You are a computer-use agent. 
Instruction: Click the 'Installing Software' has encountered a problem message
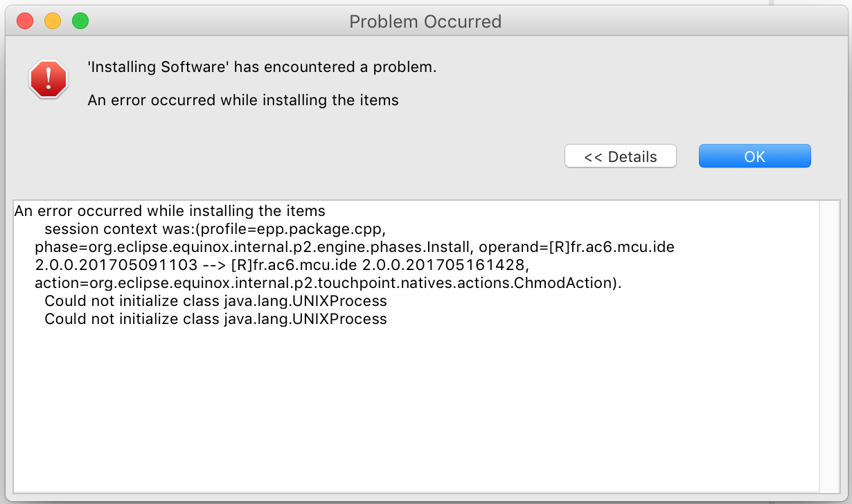tap(262, 67)
